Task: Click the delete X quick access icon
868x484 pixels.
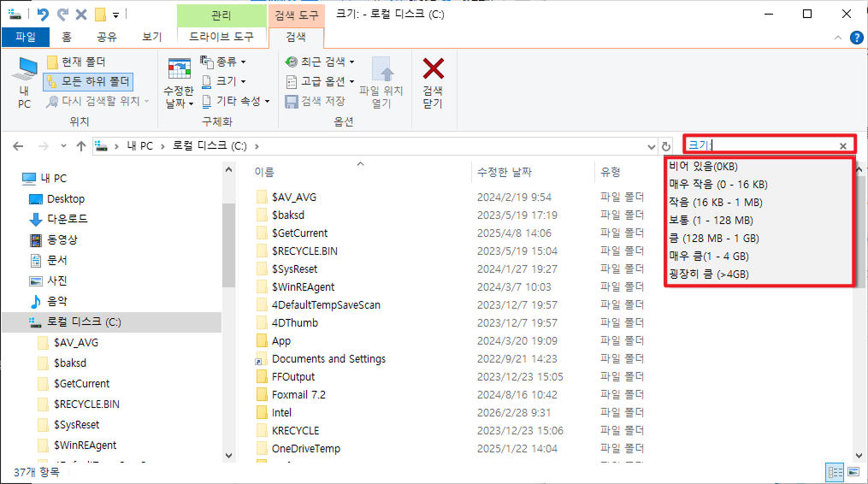Action: tap(81, 15)
